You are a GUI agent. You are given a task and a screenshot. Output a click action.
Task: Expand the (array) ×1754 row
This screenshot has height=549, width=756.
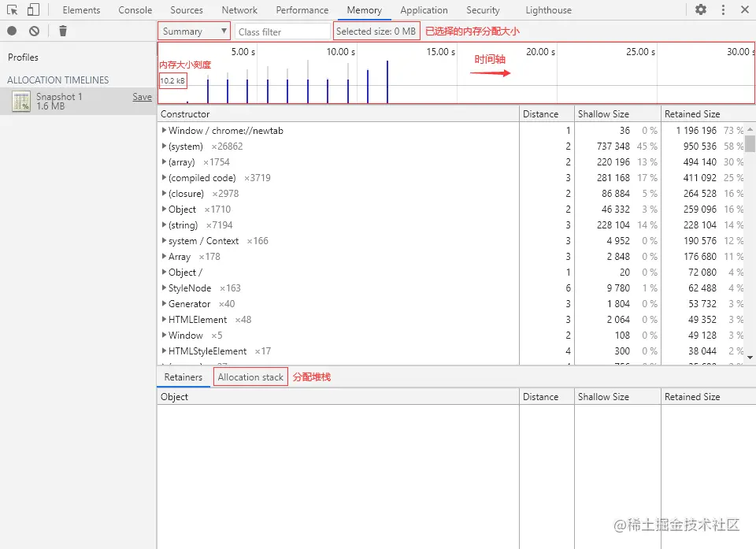coord(164,162)
